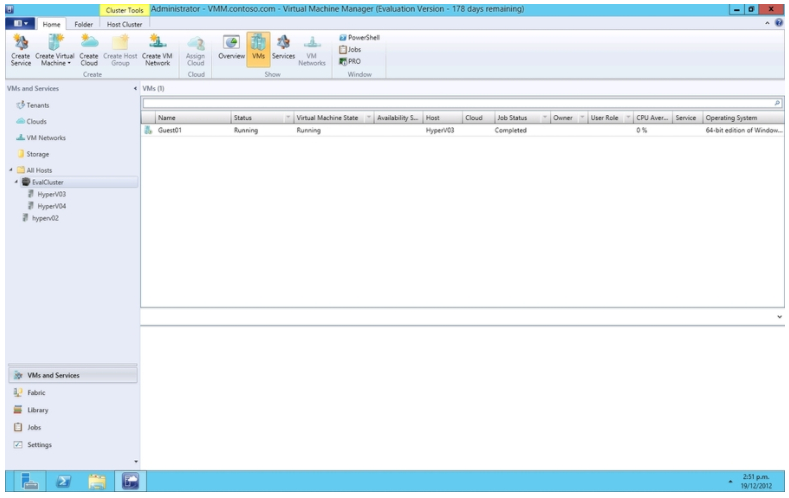Sort by the Cloud column header

tap(479, 118)
